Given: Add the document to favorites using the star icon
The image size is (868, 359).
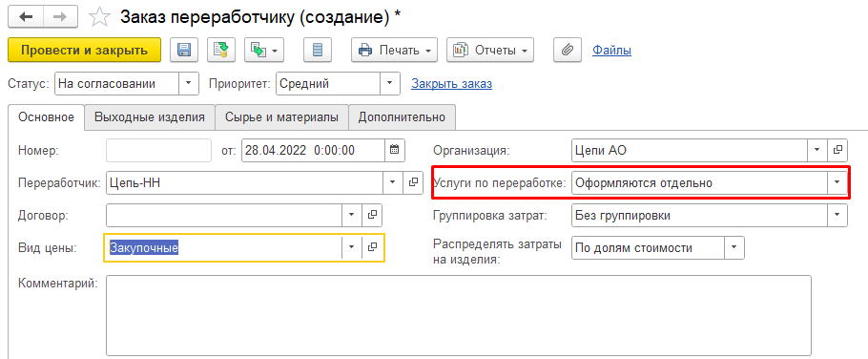Looking at the screenshot, I should 100,18.
